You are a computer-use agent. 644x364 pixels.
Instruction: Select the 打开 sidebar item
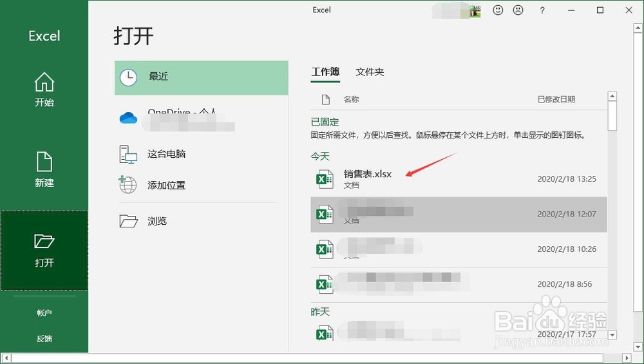pos(44,250)
